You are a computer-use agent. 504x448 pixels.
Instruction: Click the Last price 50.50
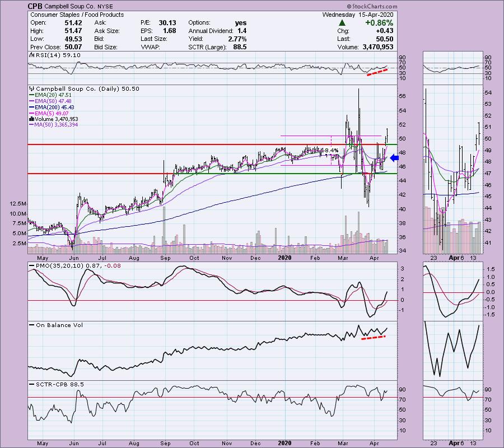[x=384, y=39]
